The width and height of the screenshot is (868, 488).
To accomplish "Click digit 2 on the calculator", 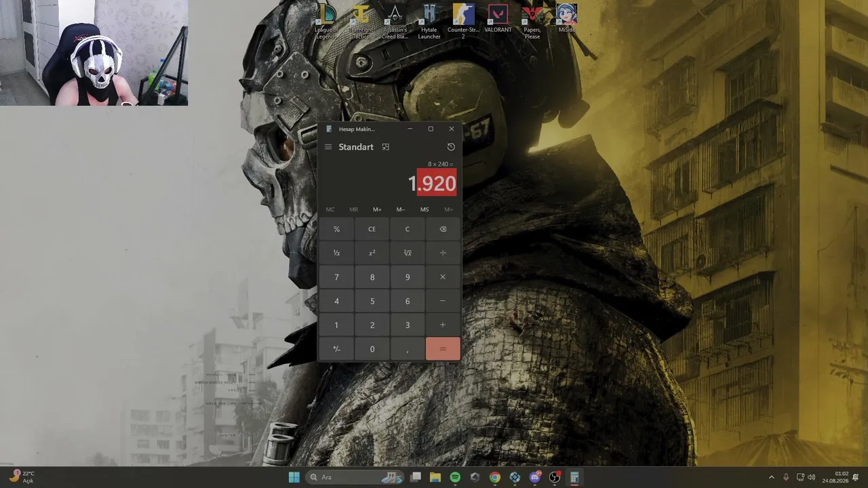I will pyautogui.click(x=372, y=325).
